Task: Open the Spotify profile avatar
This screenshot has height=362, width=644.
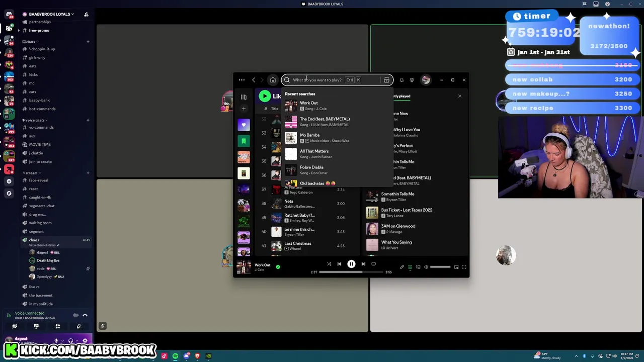Action: (426, 80)
